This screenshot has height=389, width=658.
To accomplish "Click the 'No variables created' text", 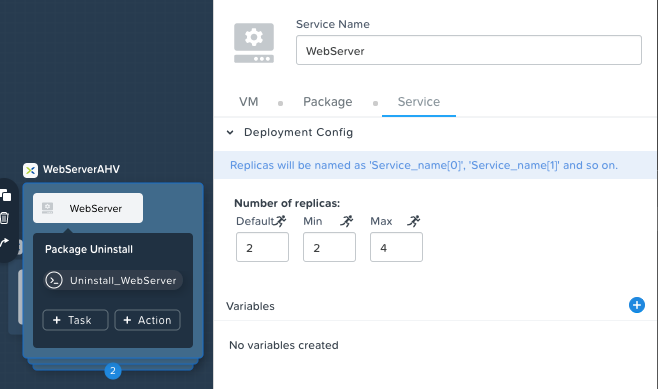I will tap(284, 345).
